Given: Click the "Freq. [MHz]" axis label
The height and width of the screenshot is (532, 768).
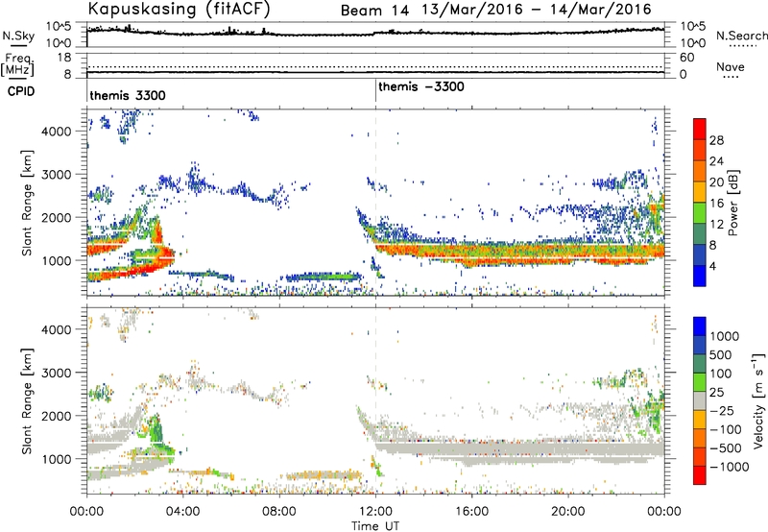Looking at the screenshot, I should 17,64.
